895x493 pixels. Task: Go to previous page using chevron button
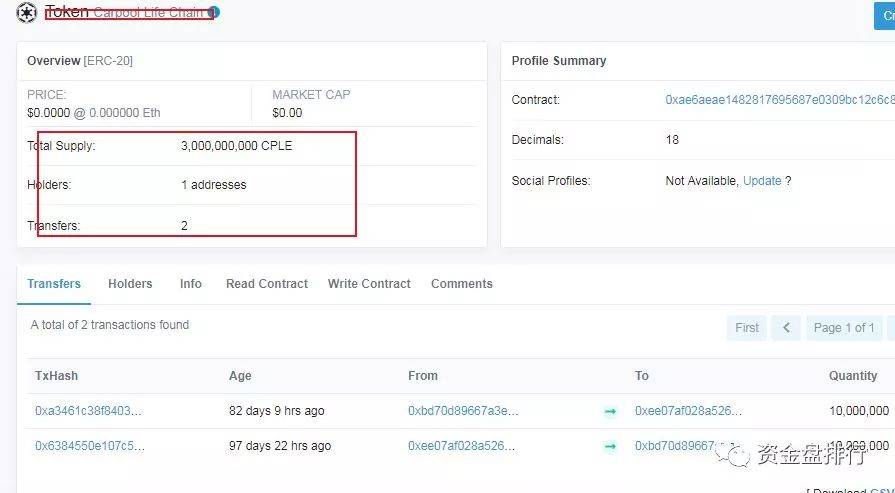786,327
